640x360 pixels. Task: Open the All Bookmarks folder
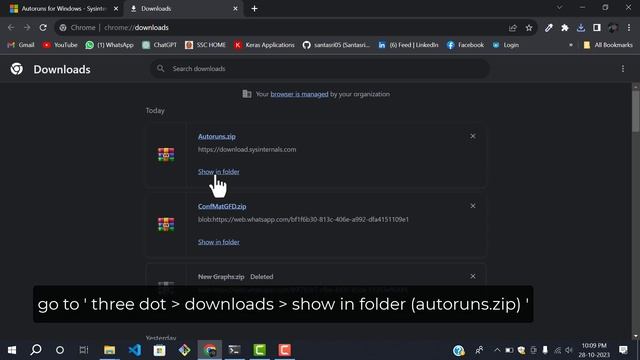[608, 45]
